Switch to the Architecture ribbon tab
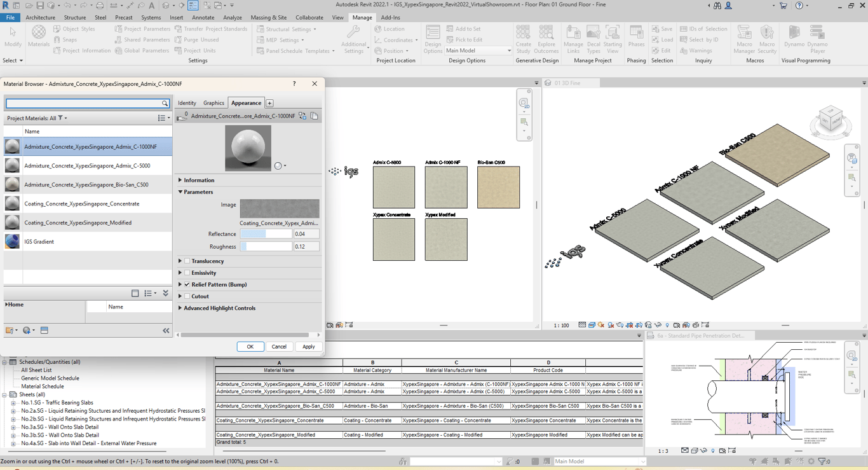Screen dimensions: 868x470 [40, 17]
